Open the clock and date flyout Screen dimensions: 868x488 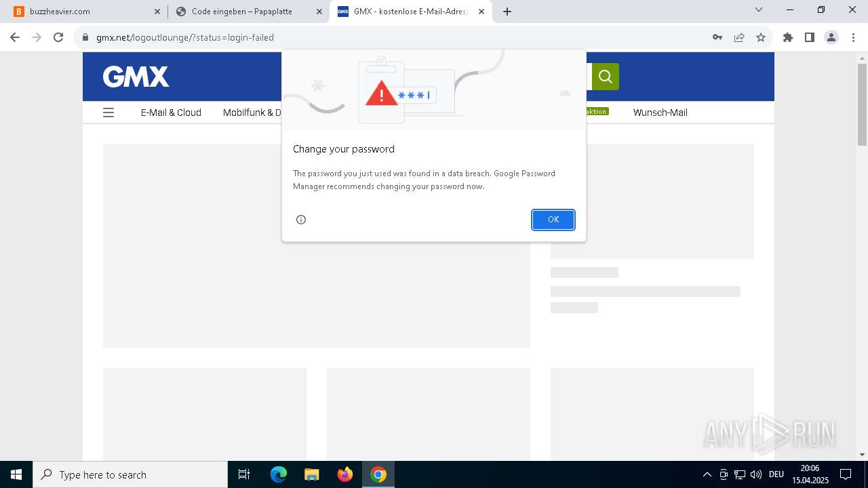click(810, 474)
